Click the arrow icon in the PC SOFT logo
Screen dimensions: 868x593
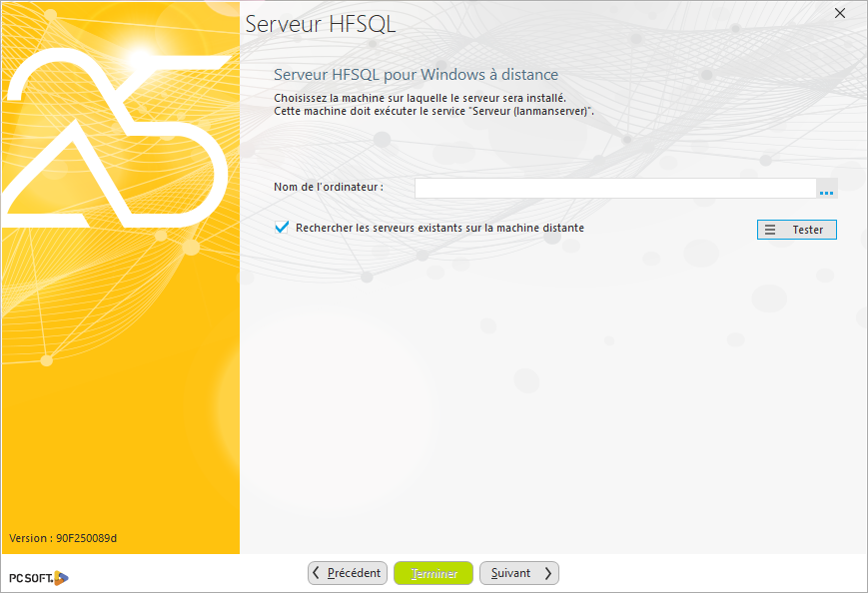[x=58, y=578]
